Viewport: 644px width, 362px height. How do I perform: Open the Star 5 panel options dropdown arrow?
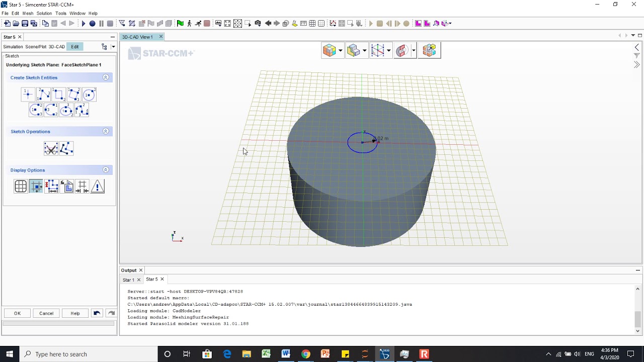113,47
